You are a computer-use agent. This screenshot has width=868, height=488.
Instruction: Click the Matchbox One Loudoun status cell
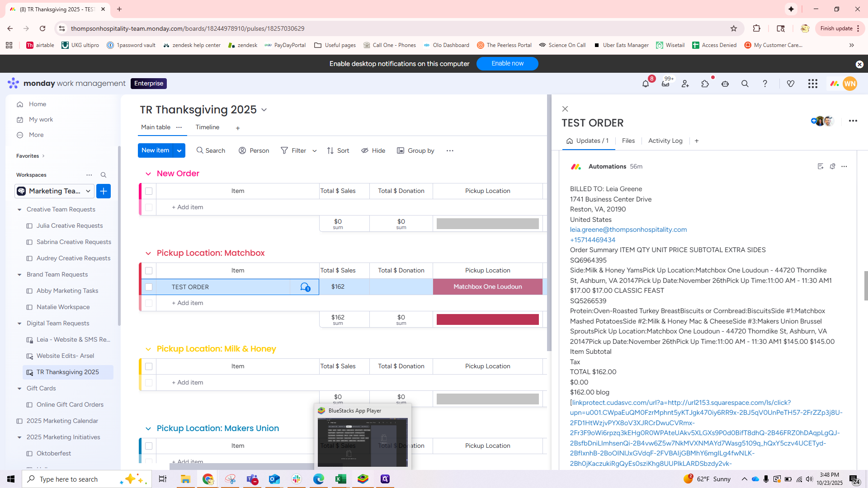[487, 287]
